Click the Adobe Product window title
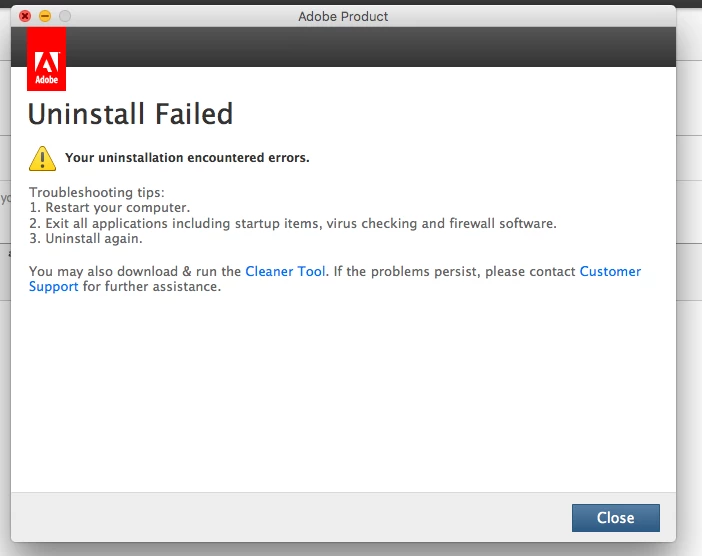The image size is (702, 556). tap(343, 17)
